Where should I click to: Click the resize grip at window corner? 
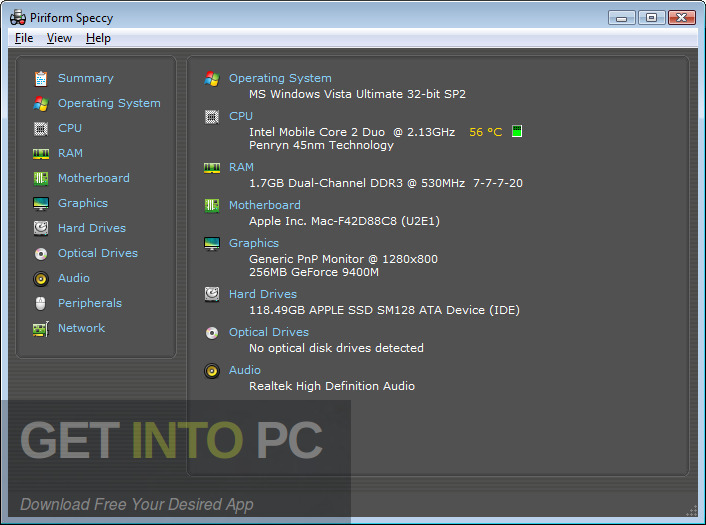(692, 511)
